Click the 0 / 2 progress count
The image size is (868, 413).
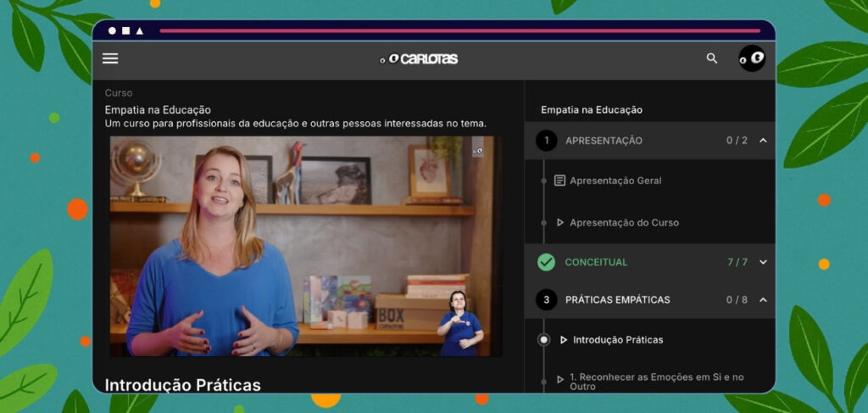click(x=737, y=141)
